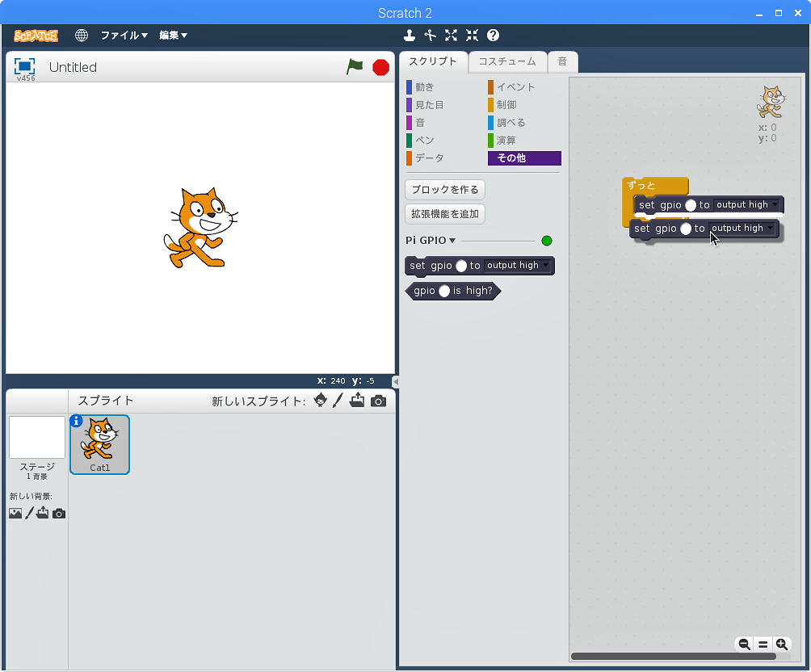The image size is (811, 672).
Task: Create new sprite from camera
Action: click(379, 401)
